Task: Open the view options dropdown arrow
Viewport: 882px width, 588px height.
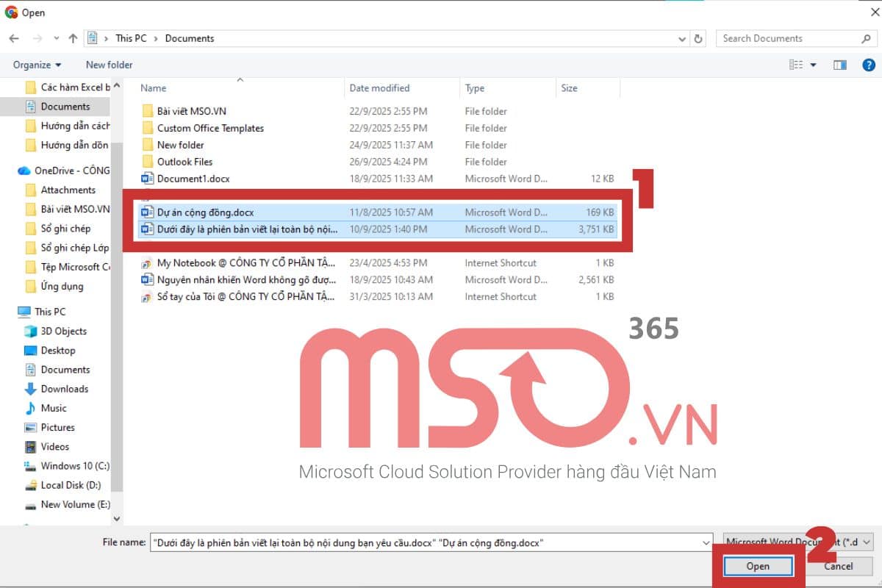Action: pyautogui.click(x=813, y=65)
